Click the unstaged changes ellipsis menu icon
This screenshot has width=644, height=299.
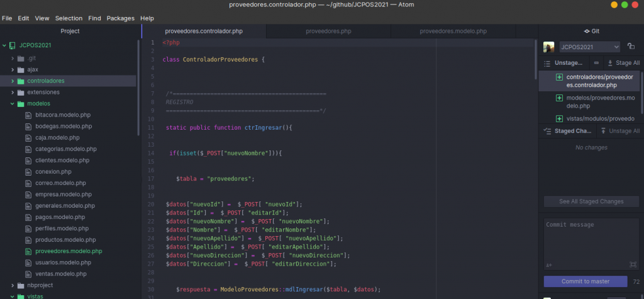point(596,64)
